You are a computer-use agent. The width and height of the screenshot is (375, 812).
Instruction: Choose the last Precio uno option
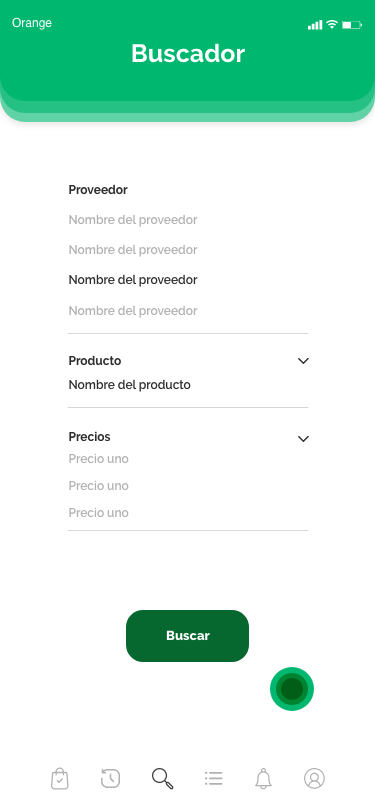tap(98, 513)
